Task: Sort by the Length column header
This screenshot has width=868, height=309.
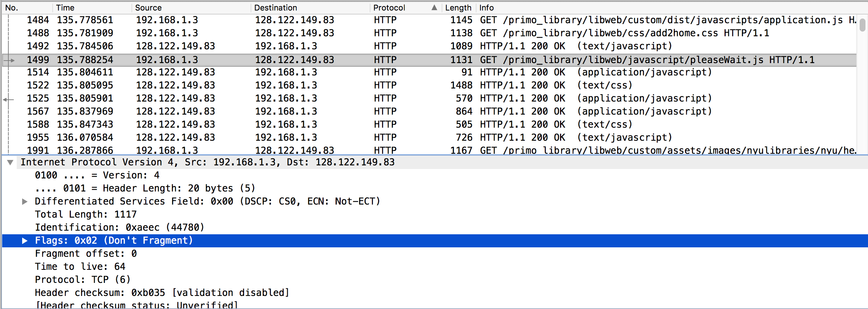Action: (458, 8)
